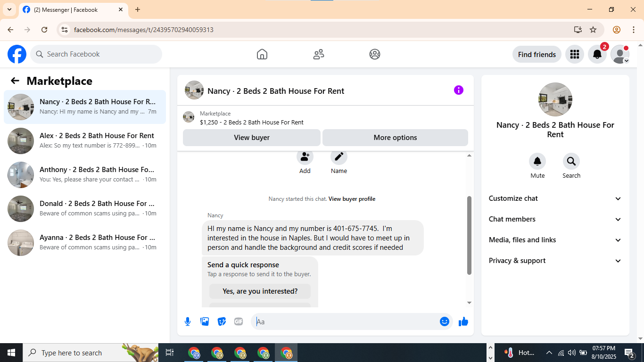The width and height of the screenshot is (644, 362).
Task: Click the large listing photo in info panel
Action: point(555,99)
